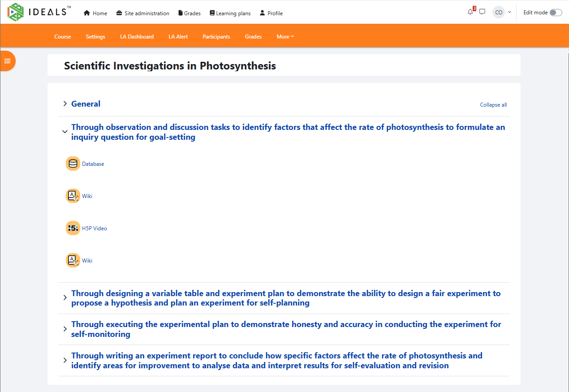Open the CO user menu dropdown
Viewport: 569px width, 392px height.
[x=502, y=13]
